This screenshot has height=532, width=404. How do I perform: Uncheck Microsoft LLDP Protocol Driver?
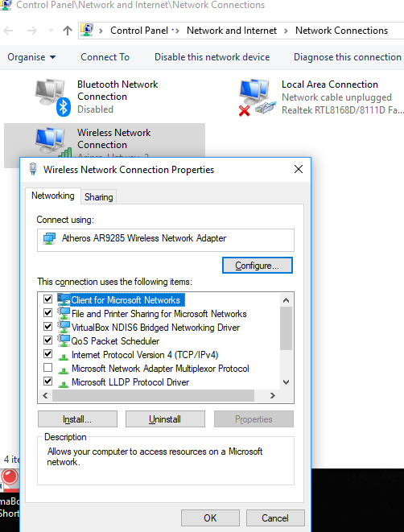pos(47,381)
